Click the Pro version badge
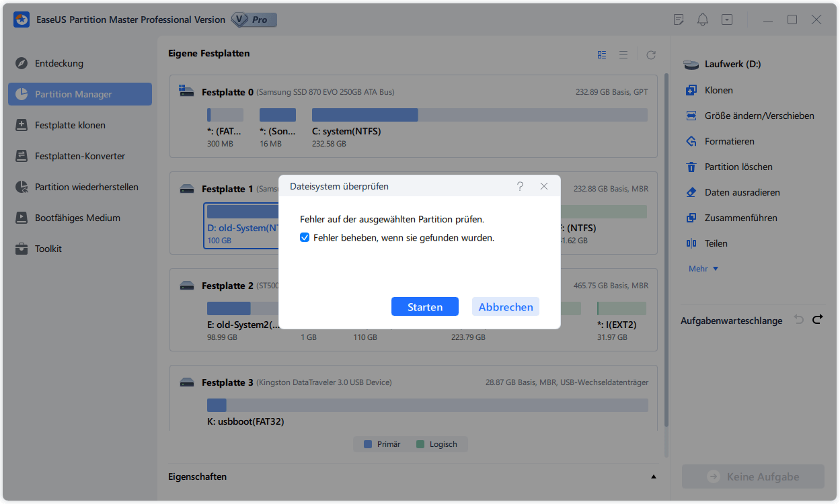The image size is (840, 504). pos(254,19)
